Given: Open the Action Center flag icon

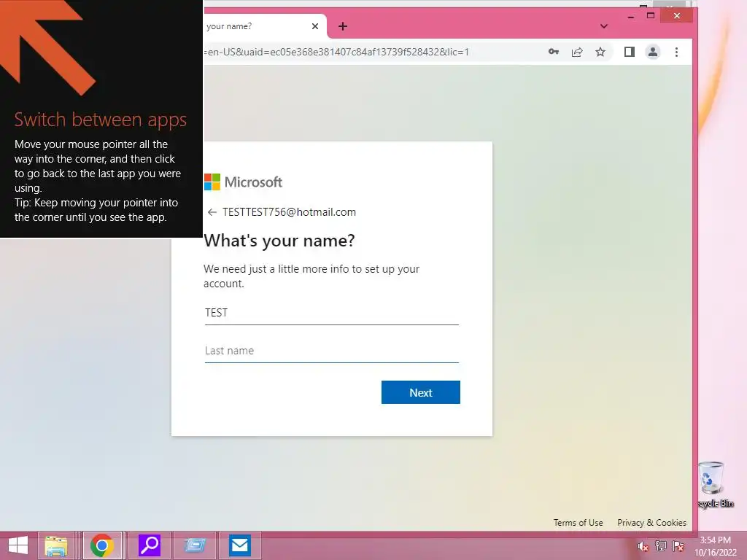Looking at the screenshot, I should (678, 546).
